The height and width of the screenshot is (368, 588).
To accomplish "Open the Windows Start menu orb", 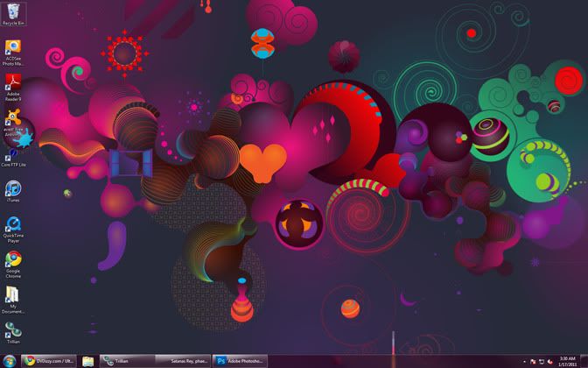I will pos(9,361).
